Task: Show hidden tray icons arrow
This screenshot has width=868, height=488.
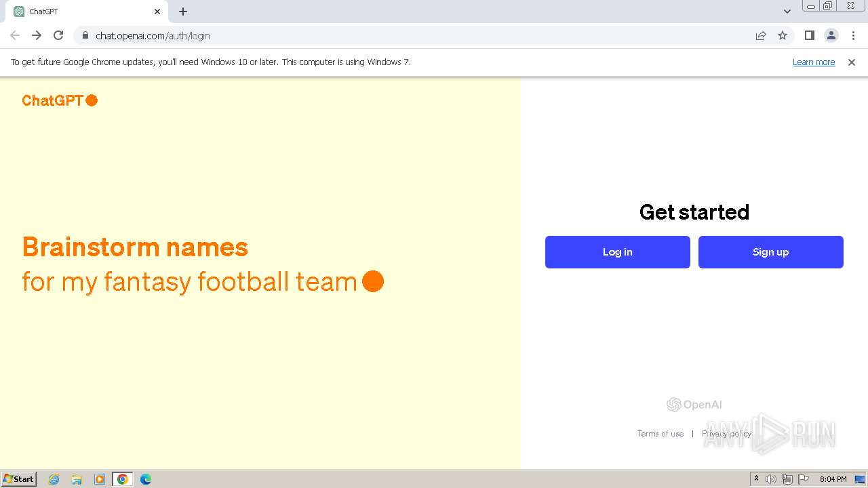Action: (756, 479)
